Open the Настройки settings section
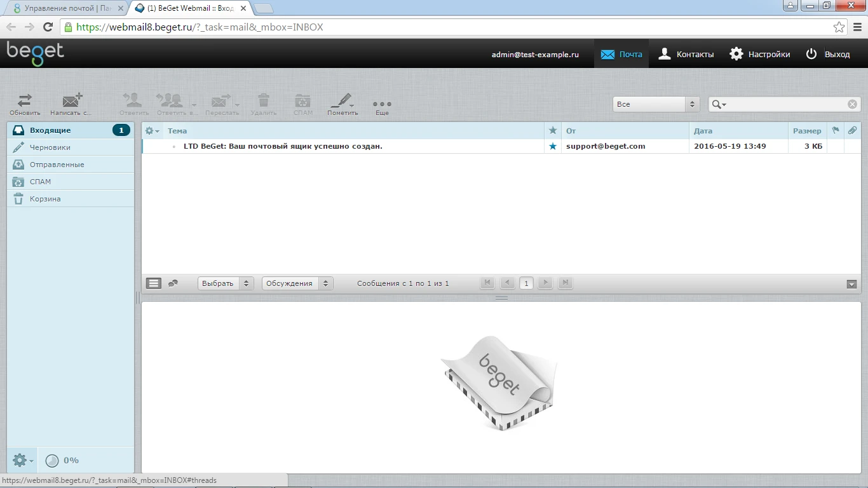This screenshot has width=868, height=488. [760, 54]
